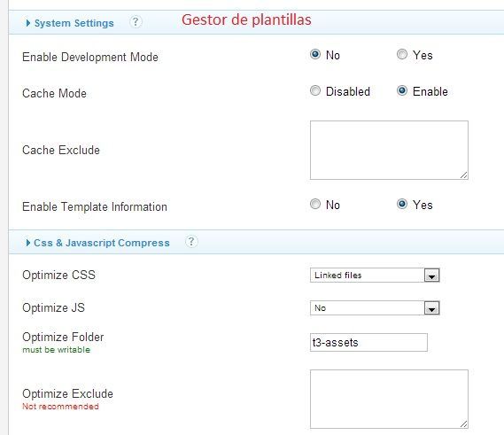
Task: Click the Css & Javascript Compress title
Action: click(x=102, y=243)
